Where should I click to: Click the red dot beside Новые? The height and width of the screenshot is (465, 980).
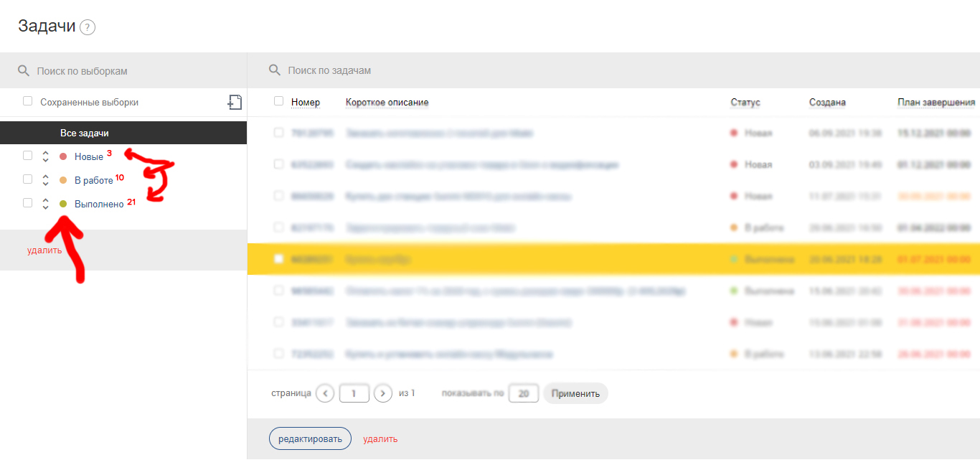(63, 156)
